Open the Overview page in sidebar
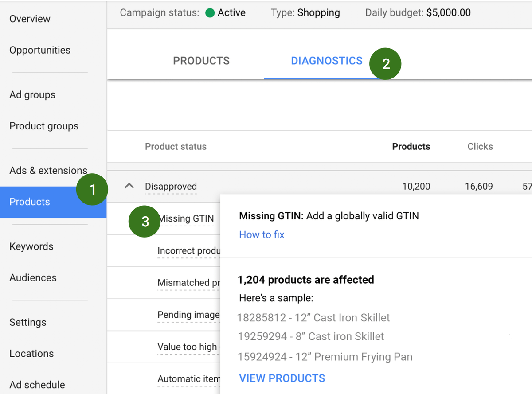The height and width of the screenshot is (394, 532). 30,19
